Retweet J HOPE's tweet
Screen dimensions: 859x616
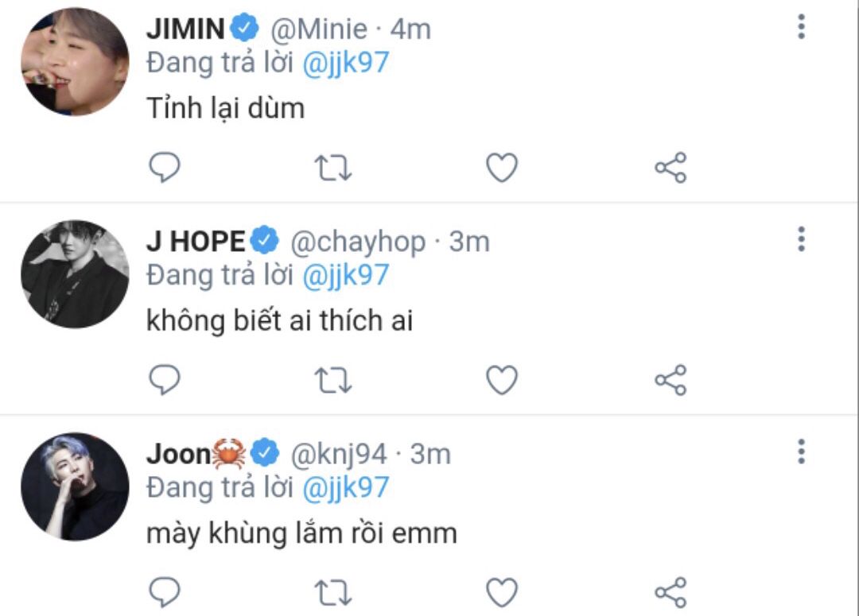pos(333,381)
